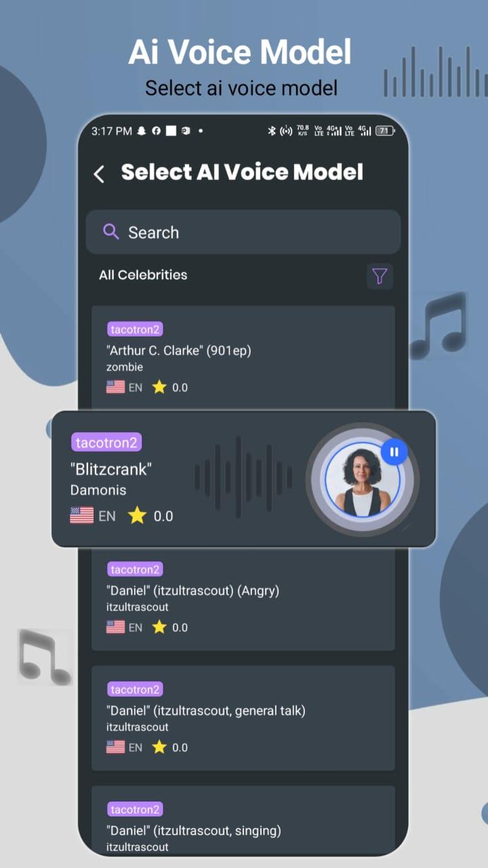Tap the star rating on Blitzcrank card
Screen dimensions: 488x868
138,516
